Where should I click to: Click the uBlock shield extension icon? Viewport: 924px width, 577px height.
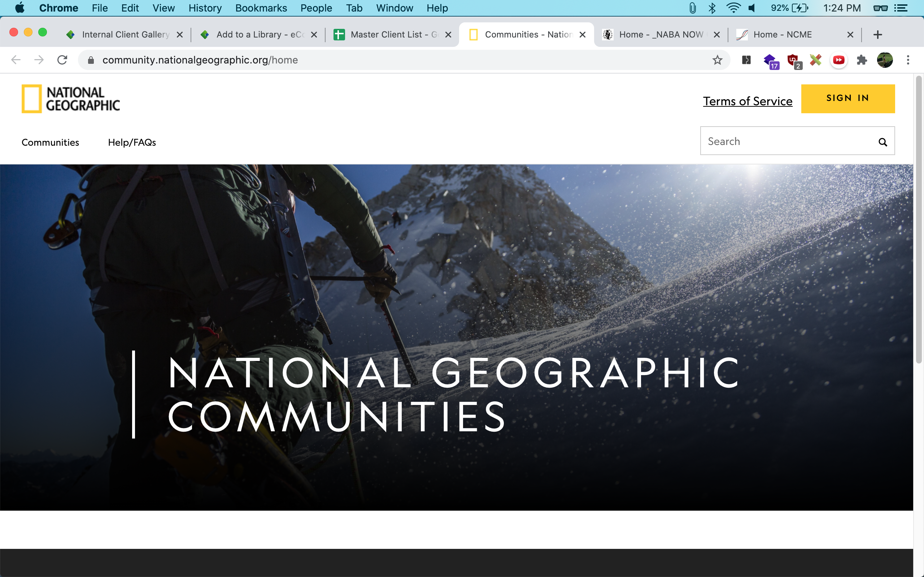[793, 60]
